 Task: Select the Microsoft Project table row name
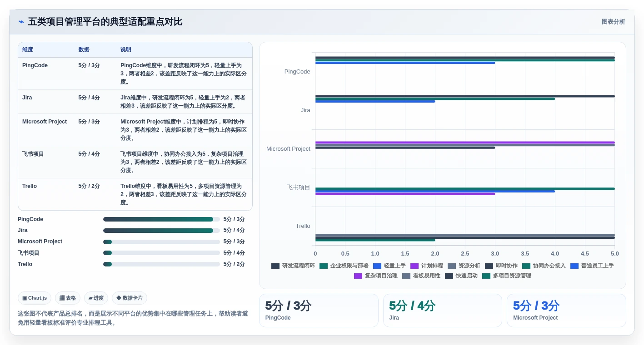click(x=45, y=122)
